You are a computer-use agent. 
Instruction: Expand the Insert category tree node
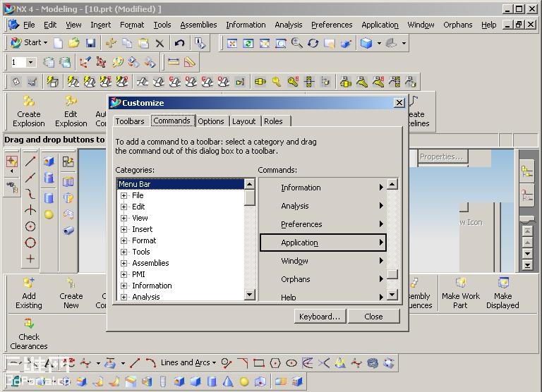124,229
